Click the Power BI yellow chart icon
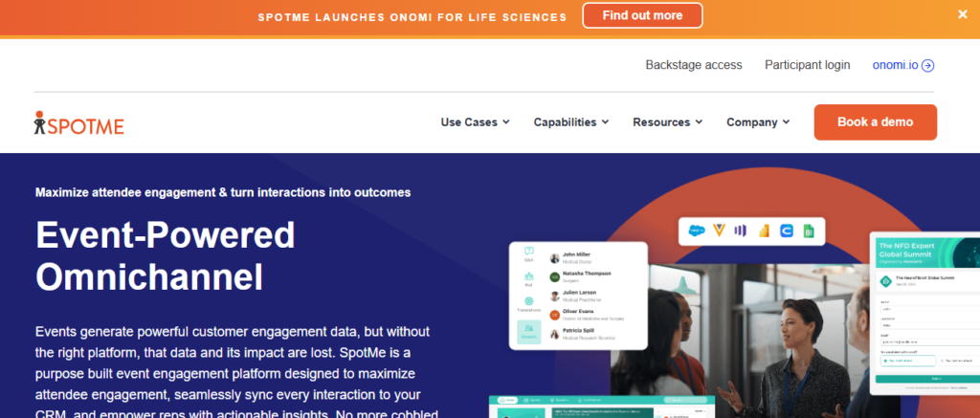 (x=763, y=231)
